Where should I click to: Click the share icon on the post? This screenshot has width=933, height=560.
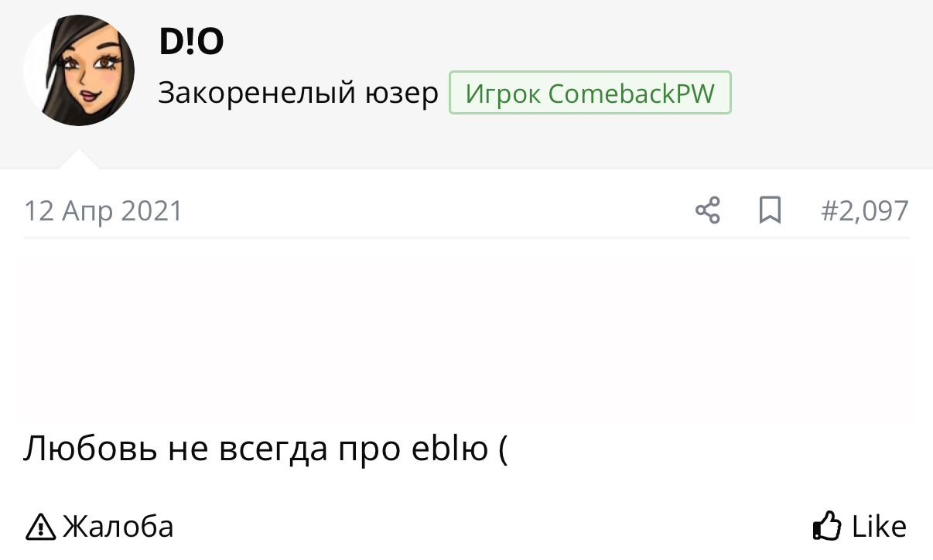(x=708, y=210)
